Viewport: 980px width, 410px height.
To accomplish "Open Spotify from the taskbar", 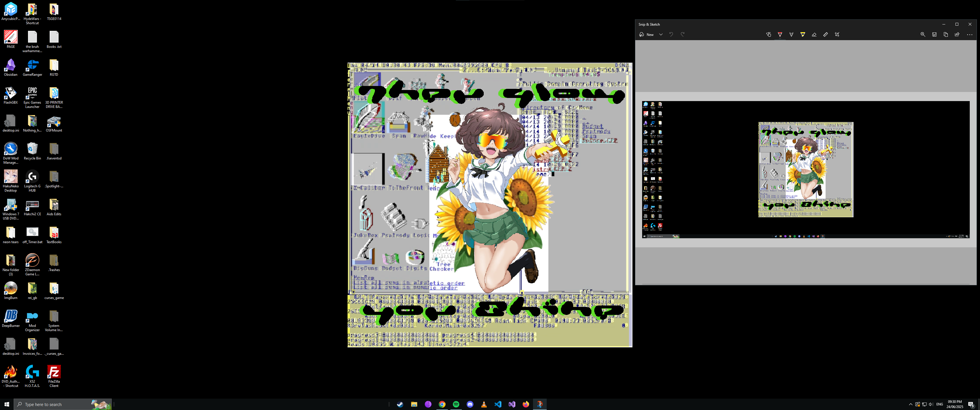I will 456,404.
